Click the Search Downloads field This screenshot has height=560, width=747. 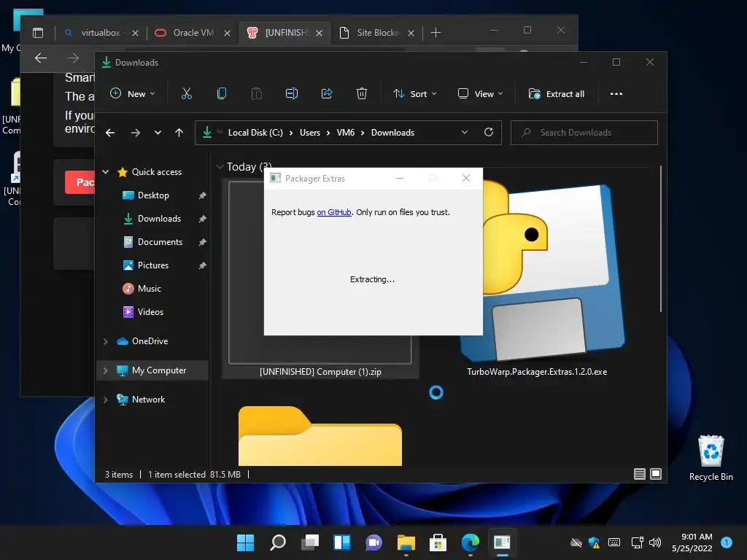point(584,133)
